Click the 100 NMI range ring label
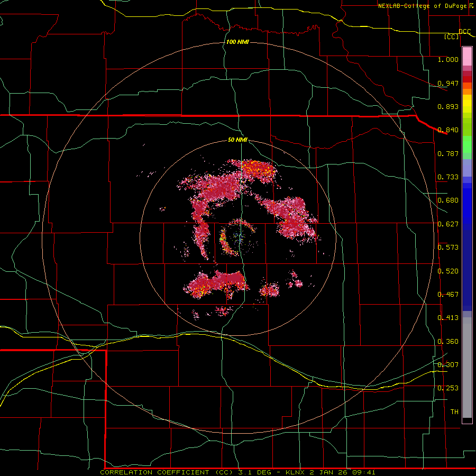Image resolution: width=476 pixels, height=476 pixels. click(x=237, y=42)
